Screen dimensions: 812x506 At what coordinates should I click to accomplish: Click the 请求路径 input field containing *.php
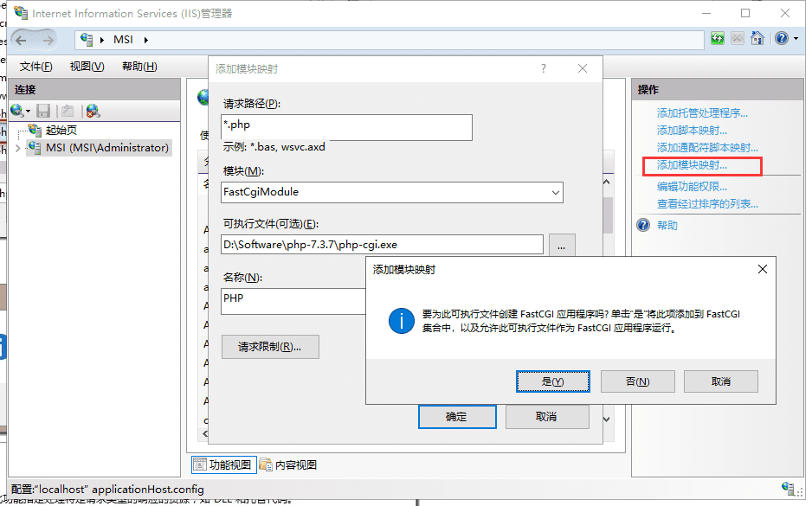pos(346,128)
